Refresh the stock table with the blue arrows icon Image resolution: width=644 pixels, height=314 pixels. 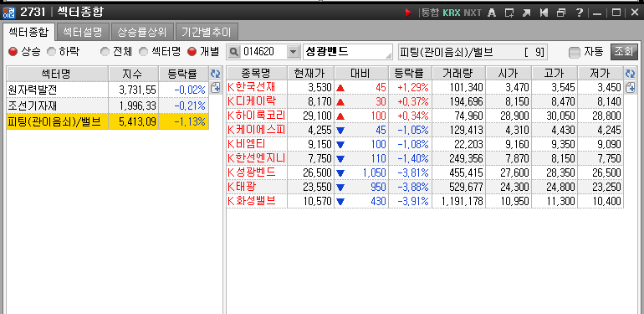pyautogui.click(x=630, y=74)
